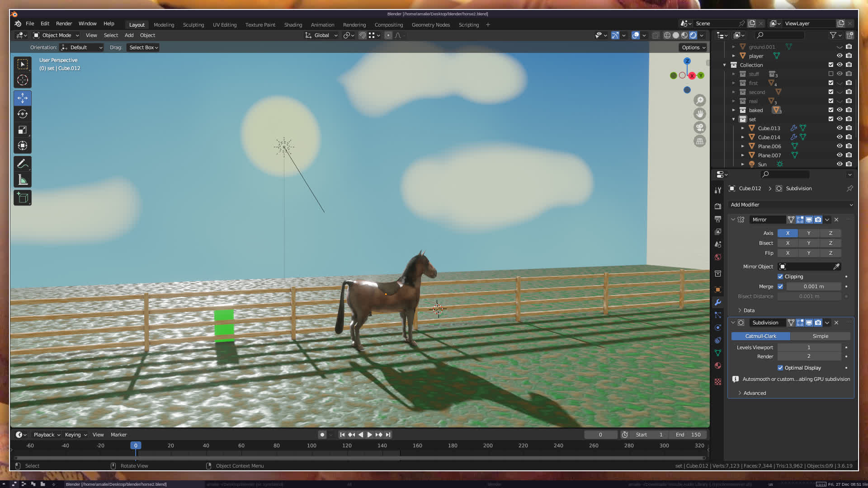Switch to material preview shading mode
This screenshot has height=488, width=868.
pos(684,35)
